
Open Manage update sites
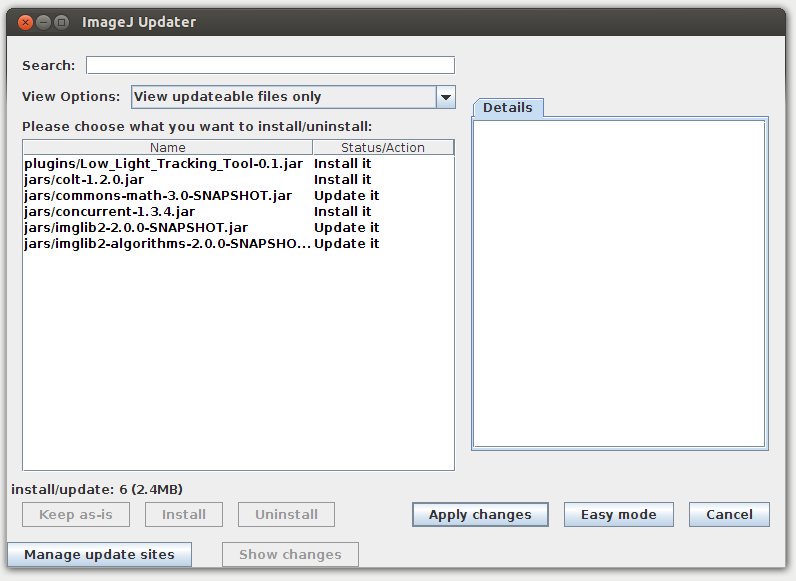tap(100, 554)
